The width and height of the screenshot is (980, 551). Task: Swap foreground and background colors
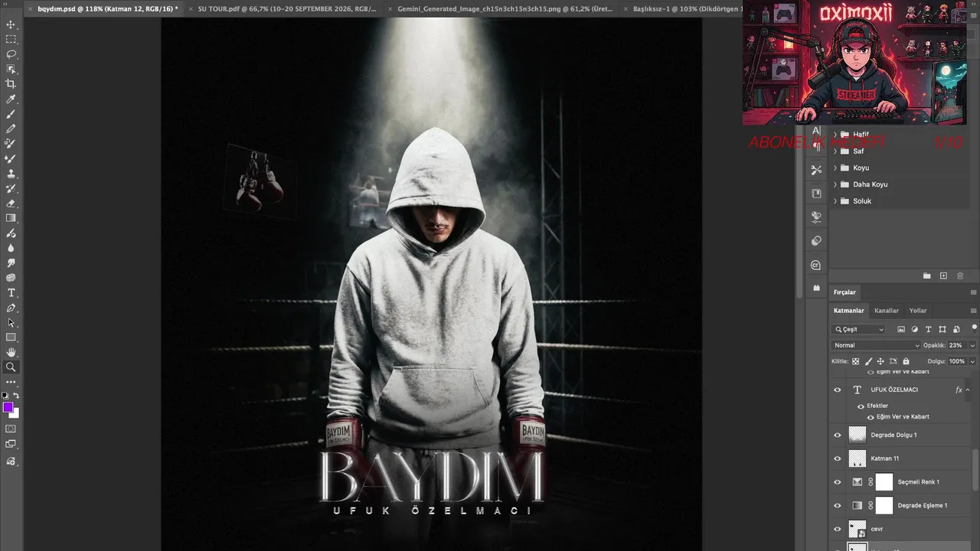point(16,396)
